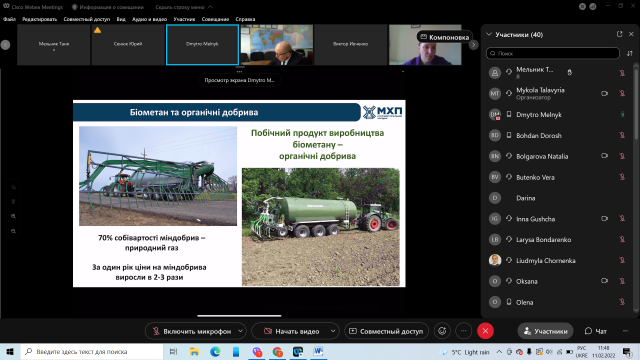Select Oksana in participant list
The width and height of the screenshot is (640, 360).
click(558, 281)
